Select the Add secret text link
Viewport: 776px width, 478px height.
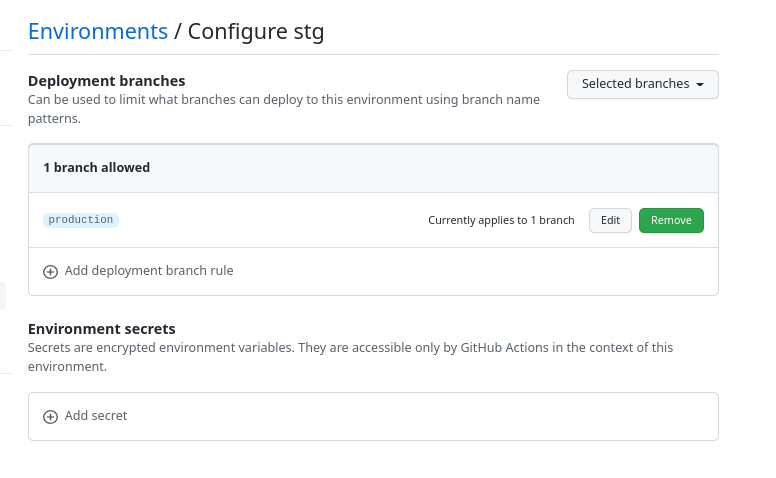96,416
